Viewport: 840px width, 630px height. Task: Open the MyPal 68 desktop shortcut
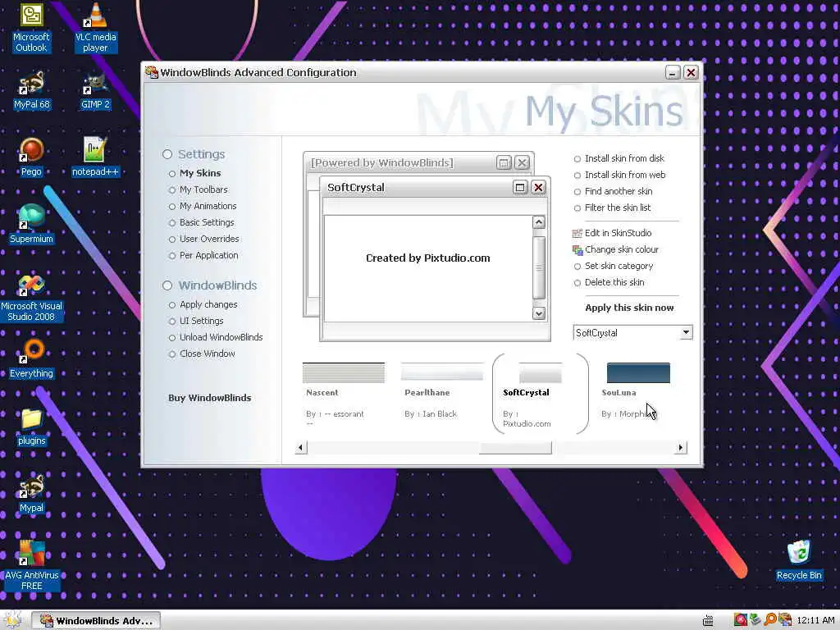tap(31, 90)
